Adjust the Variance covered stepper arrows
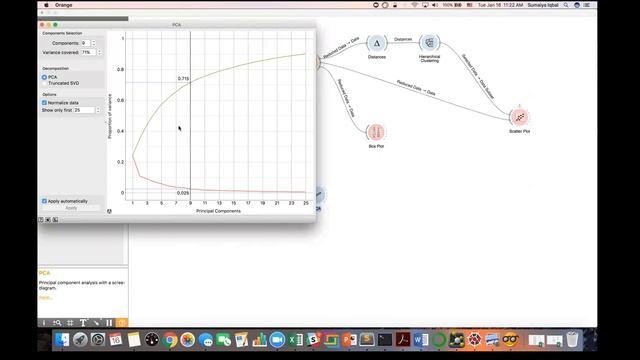Viewport: 640px width, 360px height. click(x=99, y=52)
